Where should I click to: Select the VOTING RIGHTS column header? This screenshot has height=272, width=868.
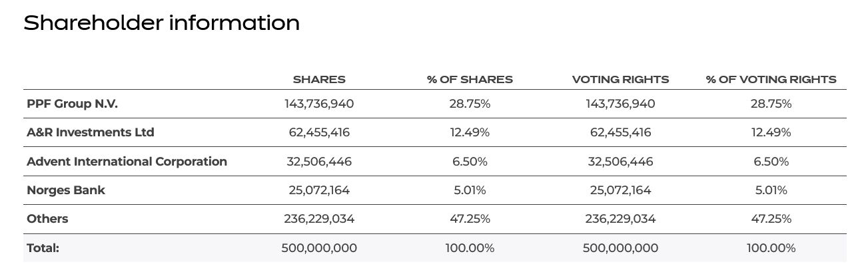pos(620,80)
